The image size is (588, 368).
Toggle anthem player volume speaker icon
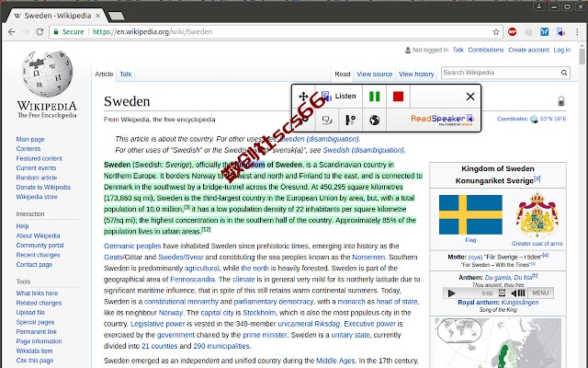click(518, 293)
